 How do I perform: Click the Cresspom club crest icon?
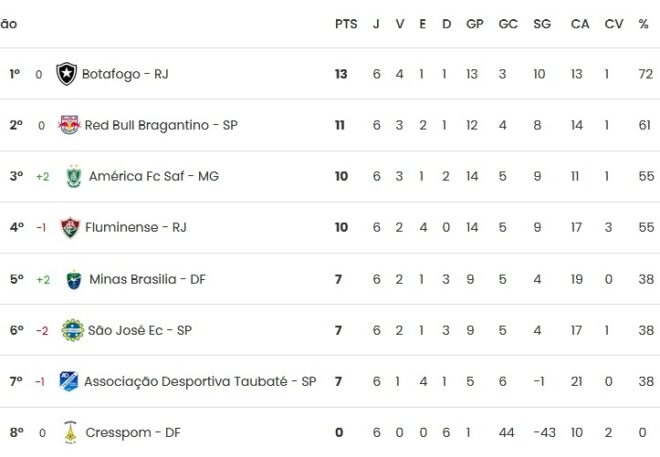69,432
